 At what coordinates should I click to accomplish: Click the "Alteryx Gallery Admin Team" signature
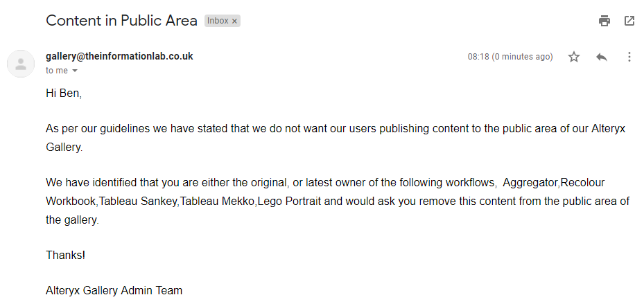tap(114, 290)
